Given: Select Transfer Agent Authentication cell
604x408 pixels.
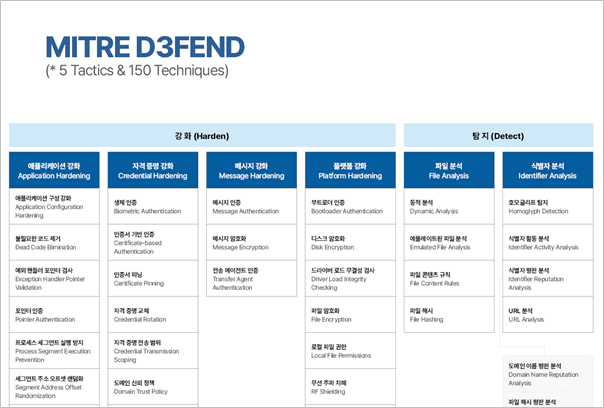Looking at the screenshot, I should [x=252, y=279].
